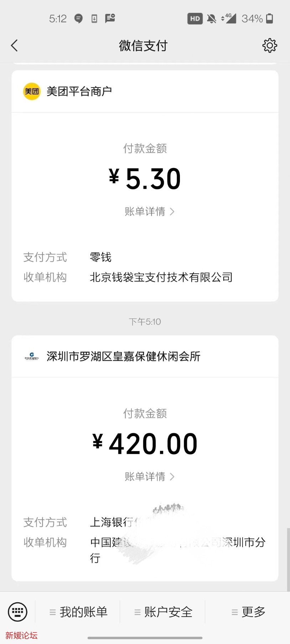
Task: Open the 我的账单 menu
Action: (x=78, y=612)
